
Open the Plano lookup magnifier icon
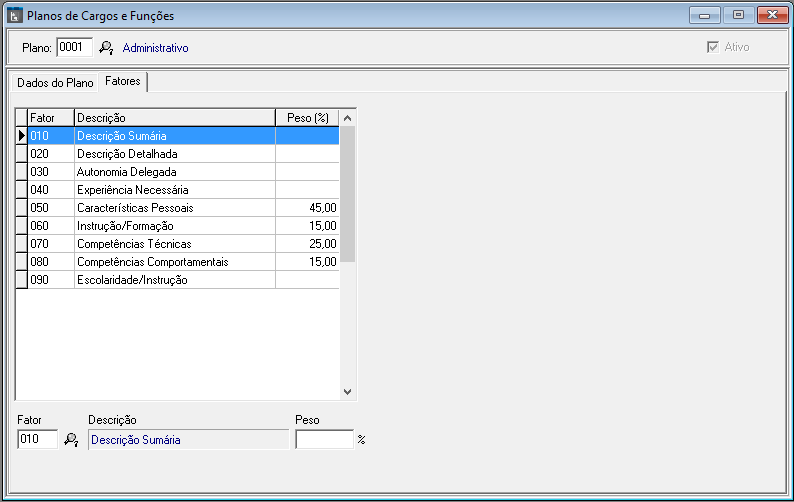(106, 48)
